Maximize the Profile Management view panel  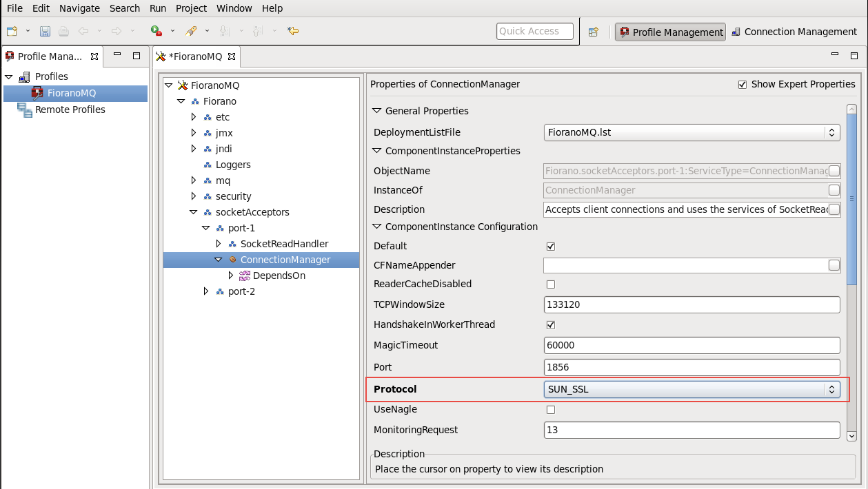click(137, 56)
